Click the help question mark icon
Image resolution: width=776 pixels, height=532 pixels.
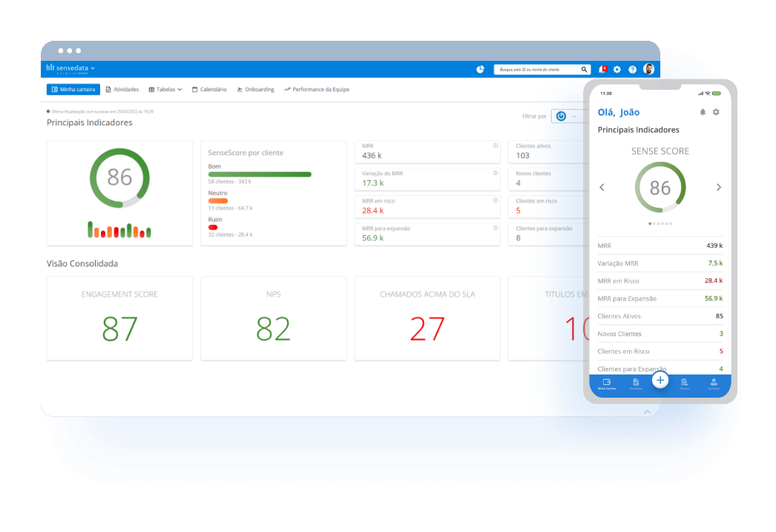(x=632, y=68)
